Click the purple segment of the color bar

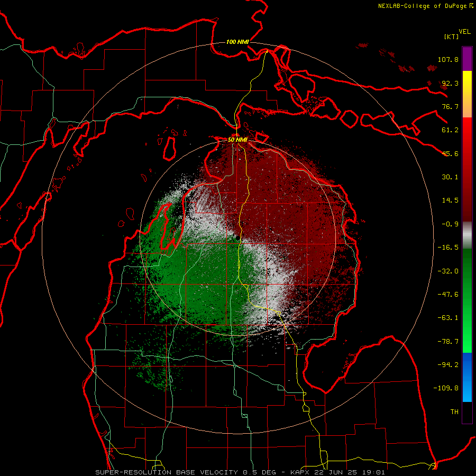coord(467,59)
